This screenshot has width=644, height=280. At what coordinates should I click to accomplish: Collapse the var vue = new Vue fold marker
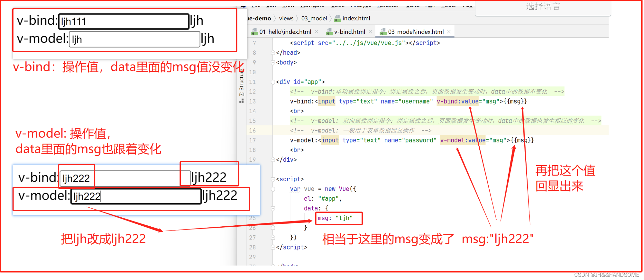[x=273, y=189]
